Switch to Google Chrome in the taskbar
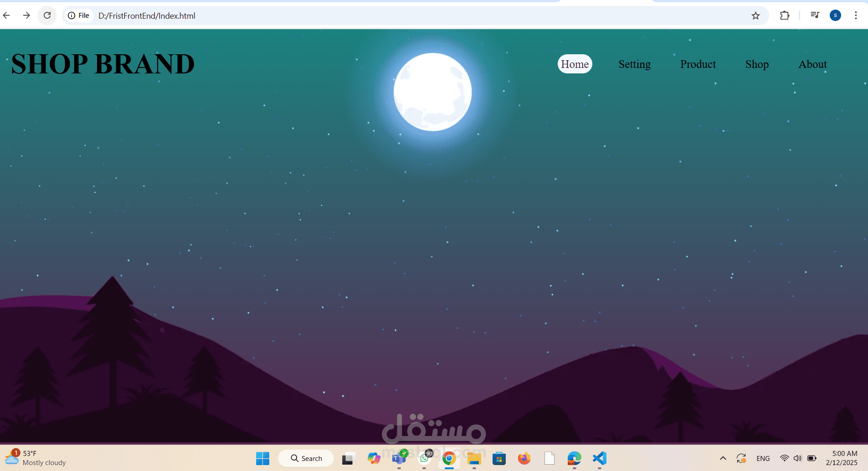This screenshot has width=868, height=471. [449, 458]
